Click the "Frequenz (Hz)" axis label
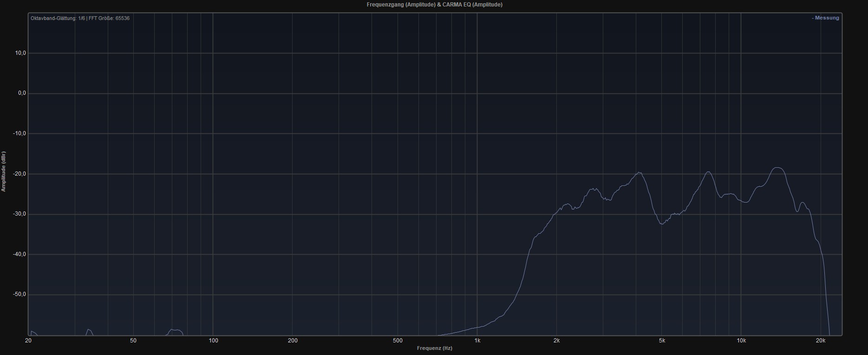 coord(434,348)
